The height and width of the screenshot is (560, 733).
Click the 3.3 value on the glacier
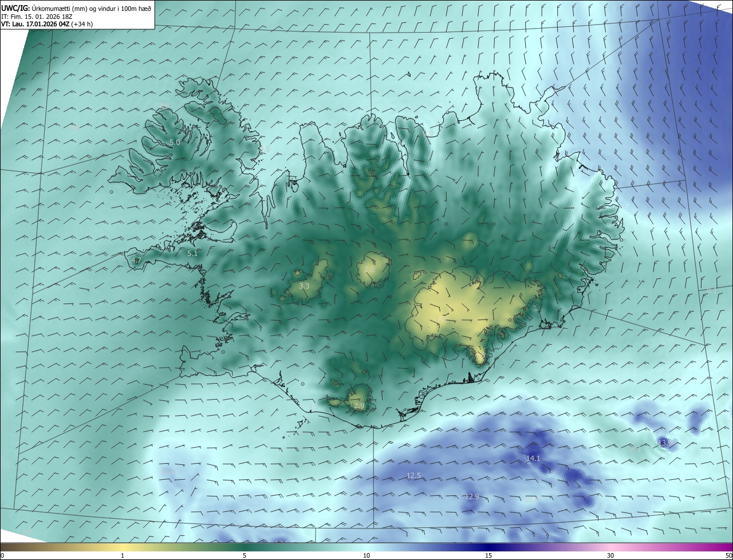[x=305, y=286]
